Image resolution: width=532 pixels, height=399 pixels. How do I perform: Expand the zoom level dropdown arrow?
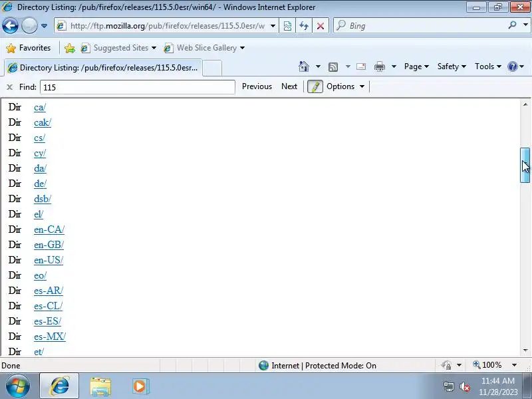pyautogui.click(x=514, y=365)
